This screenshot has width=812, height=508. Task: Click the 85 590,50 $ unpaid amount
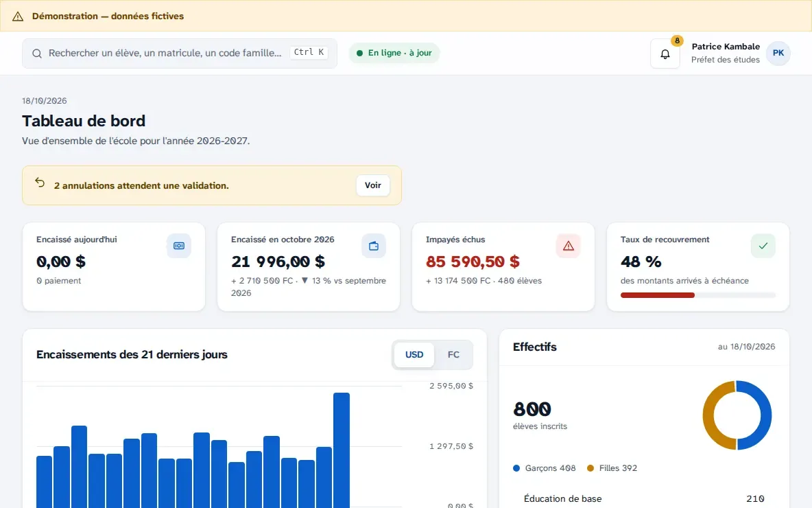tap(473, 262)
